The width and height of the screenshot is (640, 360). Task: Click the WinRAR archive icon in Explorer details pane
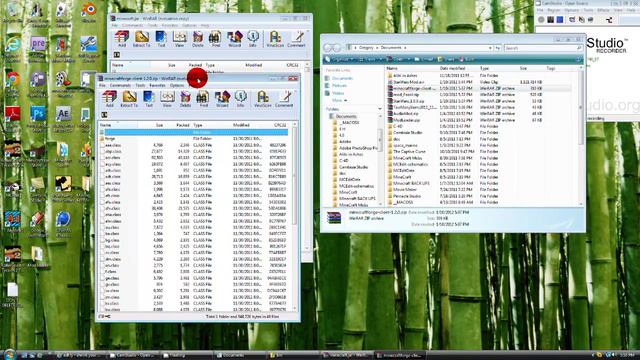[334, 218]
